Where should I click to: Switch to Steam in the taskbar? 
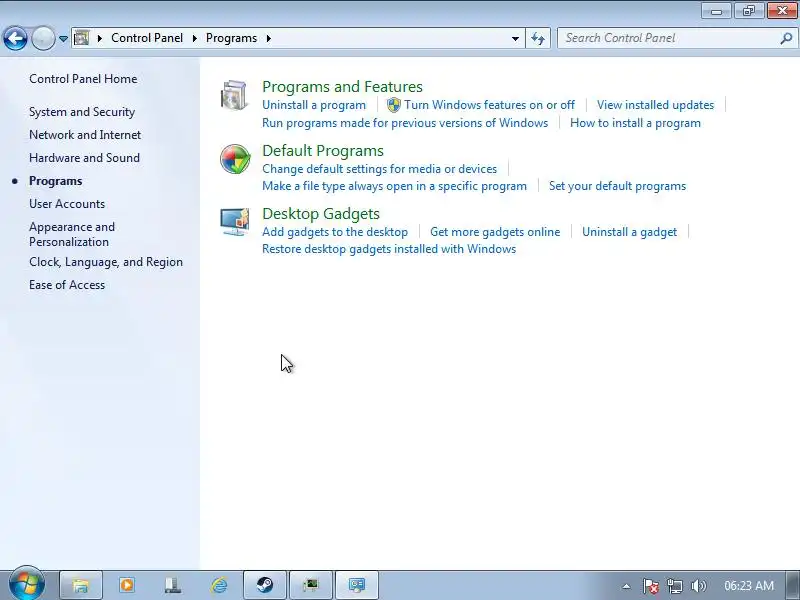click(x=265, y=585)
